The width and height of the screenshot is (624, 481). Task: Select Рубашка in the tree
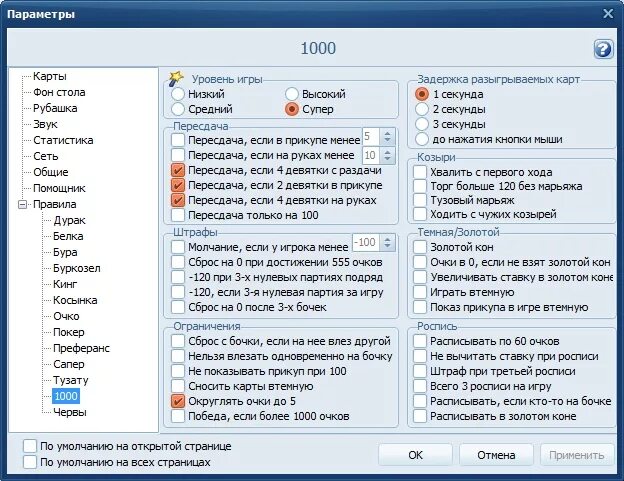[55, 108]
